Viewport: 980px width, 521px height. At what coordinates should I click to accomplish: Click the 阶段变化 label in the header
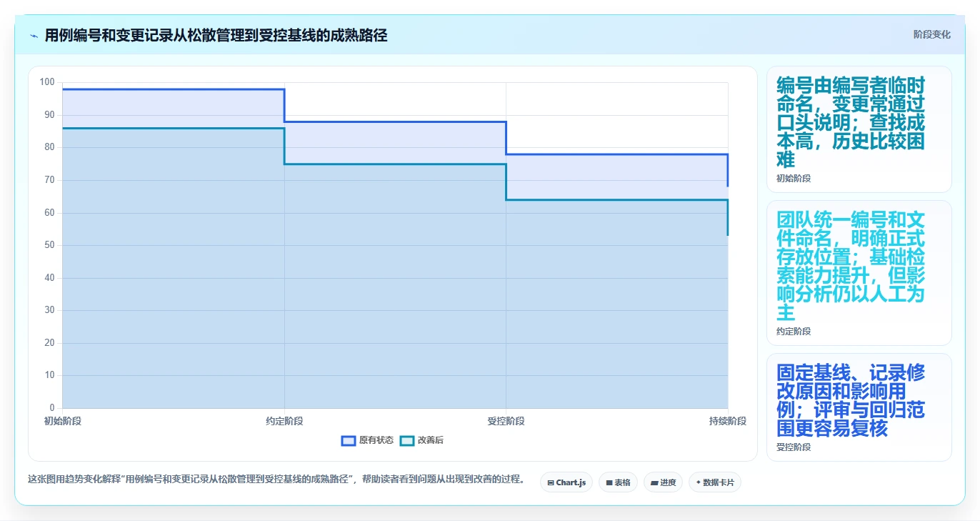click(x=931, y=34)
